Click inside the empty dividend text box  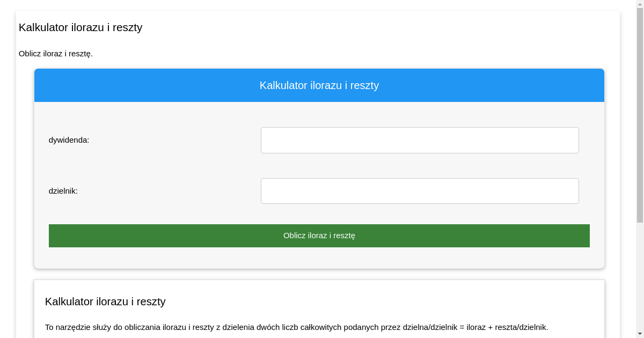tap(420, 140)
